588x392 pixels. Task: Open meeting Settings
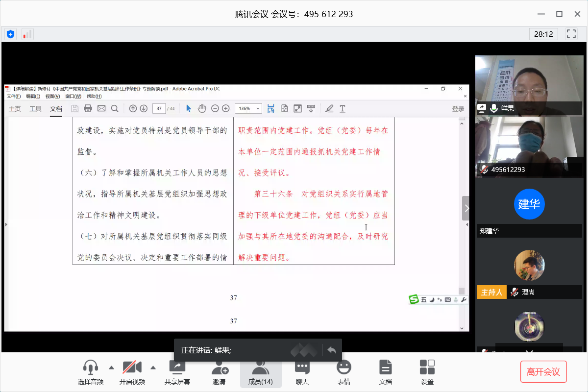(x=427, y=372)
